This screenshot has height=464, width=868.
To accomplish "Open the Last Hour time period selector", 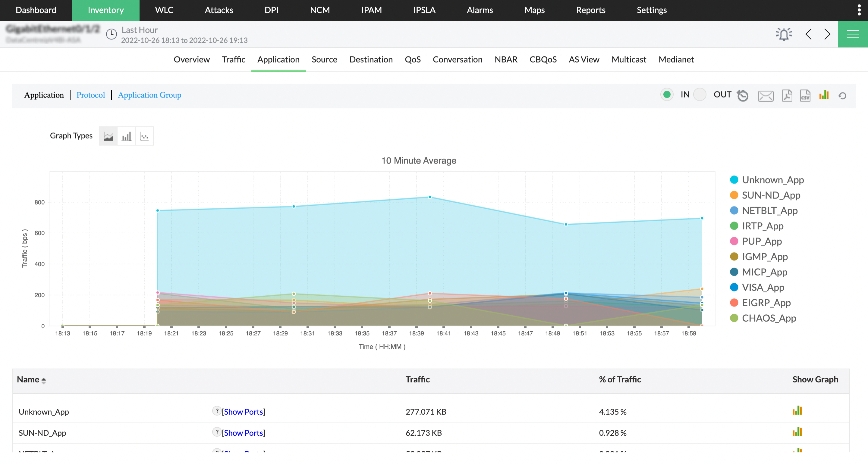I will pos(139,30).
